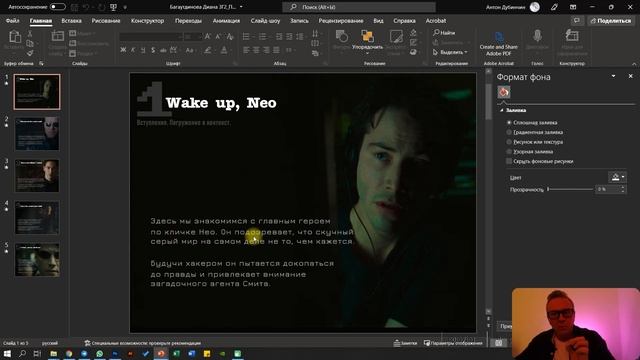Screen dimensions: 640x360
Task: Select slide 3 thumbnail
Action: coord(37,176)
